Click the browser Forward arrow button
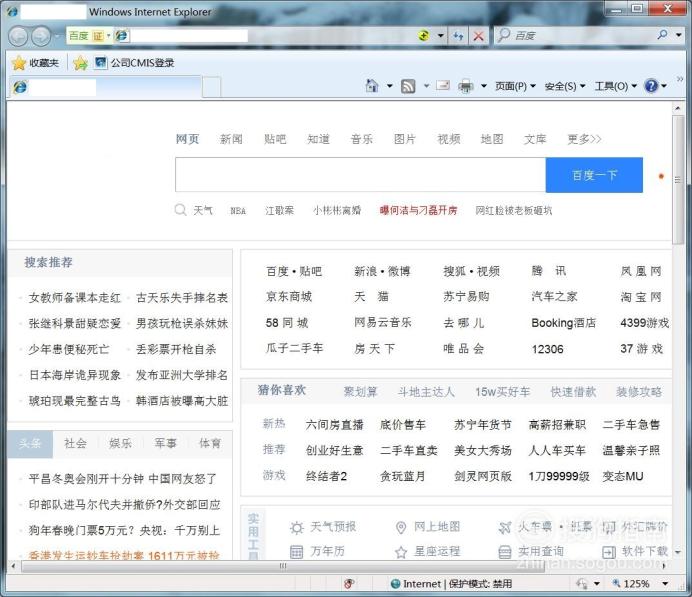692x597 pixels. [x=42, y=36]
